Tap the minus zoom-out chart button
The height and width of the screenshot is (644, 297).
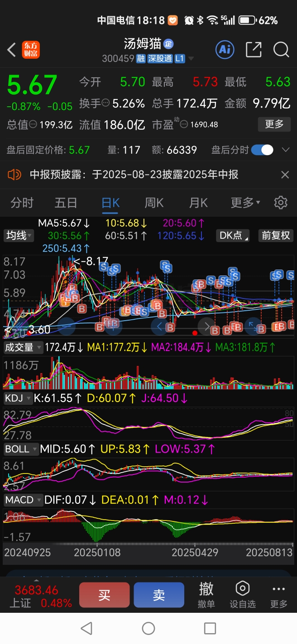[67, 325]
